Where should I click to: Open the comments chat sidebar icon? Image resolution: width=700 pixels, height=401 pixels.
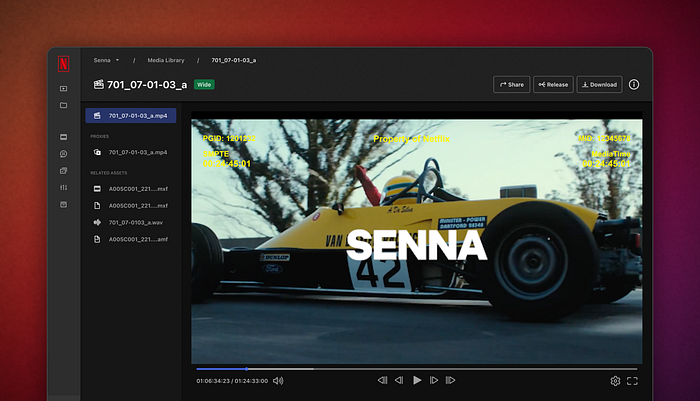[x=63, y=154]
